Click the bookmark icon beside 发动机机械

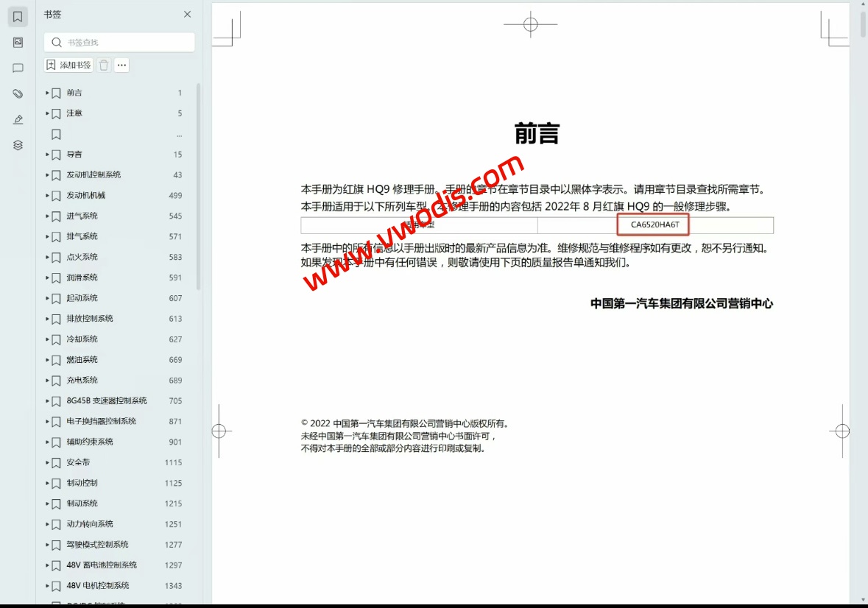point(56,196)
